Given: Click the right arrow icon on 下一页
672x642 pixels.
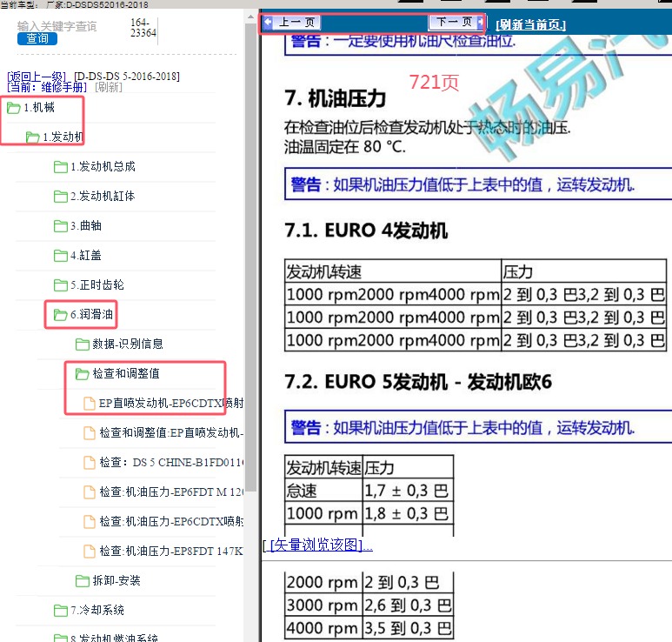Looking at the screenshot, I should 479,22.
